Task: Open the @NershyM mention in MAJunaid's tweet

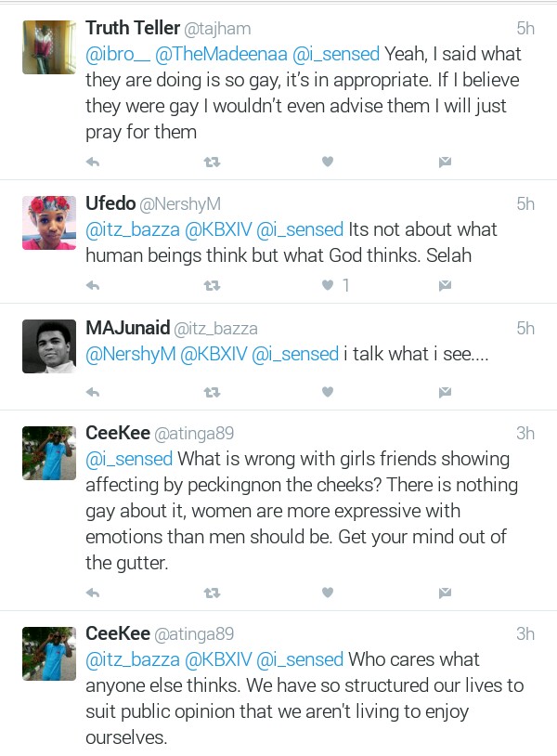Action: coord(129,353)
